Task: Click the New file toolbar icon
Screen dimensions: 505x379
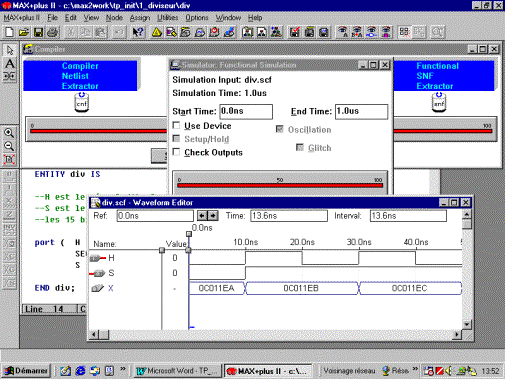Action: coord(9,32)
